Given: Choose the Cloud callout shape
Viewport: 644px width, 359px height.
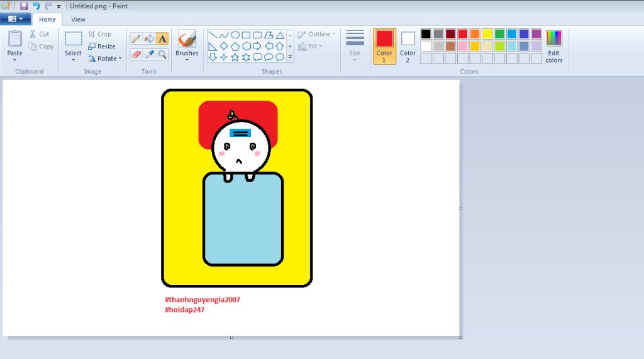Looking at the screenshot, I should tap(280, 57).
